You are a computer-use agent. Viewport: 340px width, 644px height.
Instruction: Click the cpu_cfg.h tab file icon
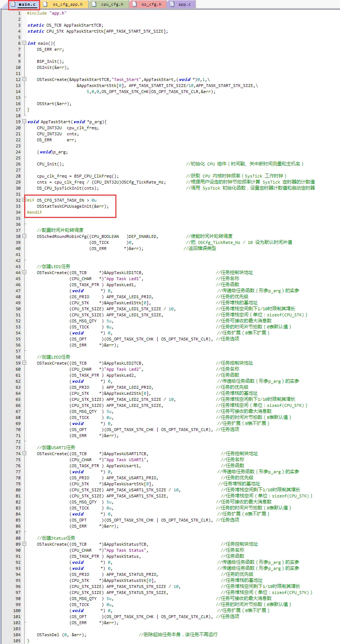coord(94,4)
